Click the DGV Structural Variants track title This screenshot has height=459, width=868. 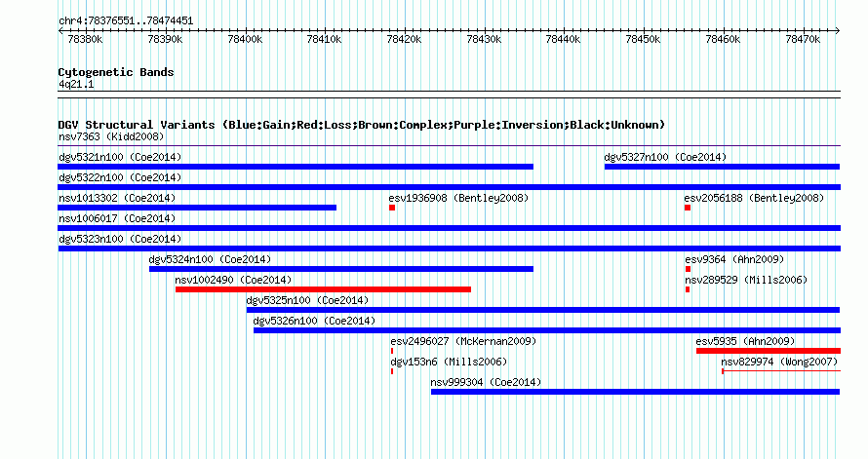pos(362,125)
